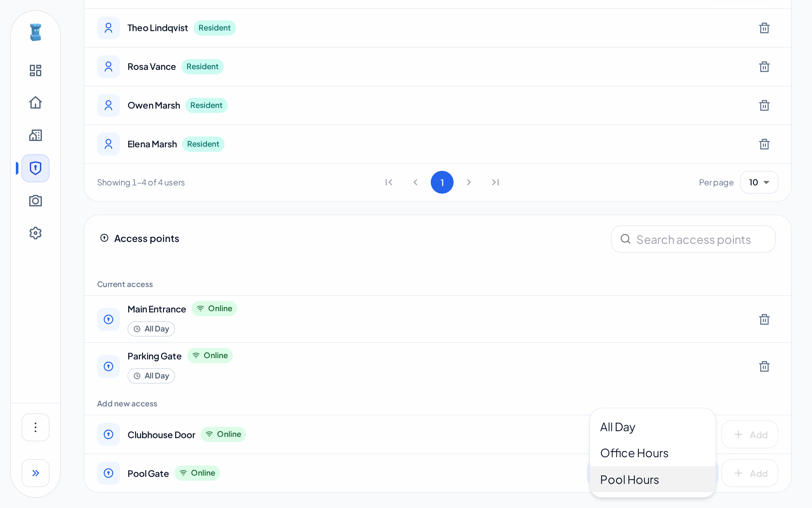This screenshot has width=812, height=508.
Task: Delete Theo Lindqvist with trash icon
Action: (x=764, y=28)
